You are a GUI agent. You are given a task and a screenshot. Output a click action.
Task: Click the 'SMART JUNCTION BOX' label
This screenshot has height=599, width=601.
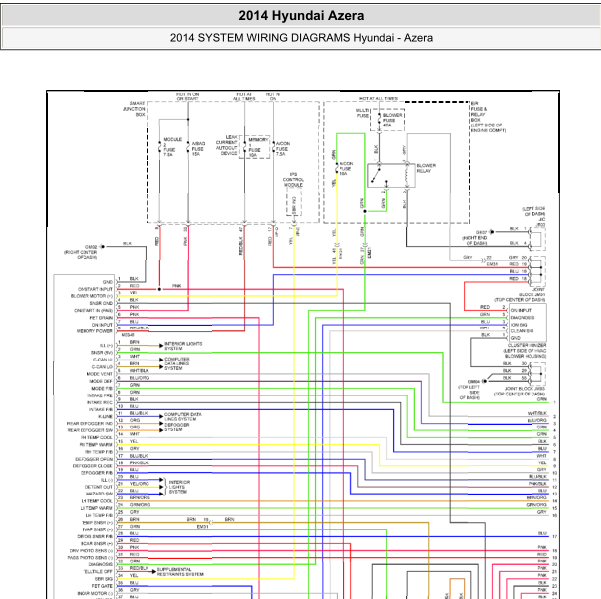tap(134, 109)
